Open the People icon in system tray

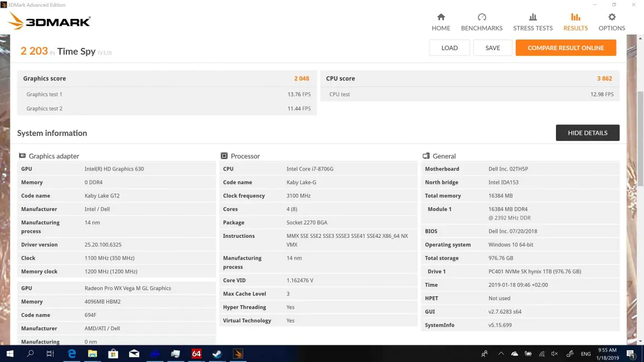[x=485, y=354]
